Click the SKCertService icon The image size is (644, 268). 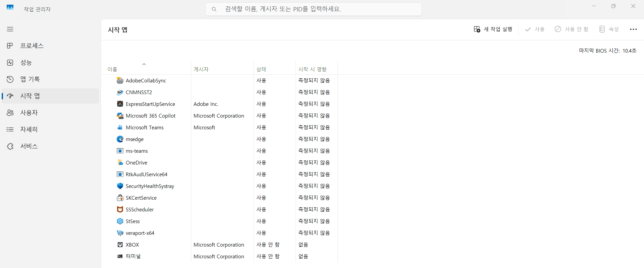[x=120, y=198]
